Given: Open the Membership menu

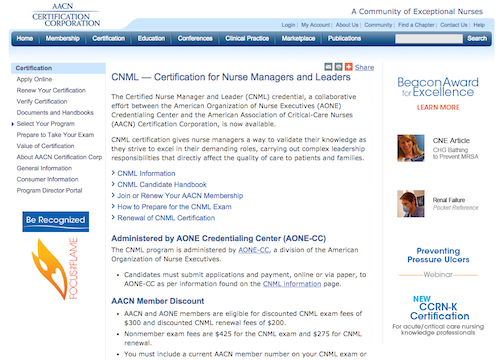Looking at the screenshot, I should 63,38.
